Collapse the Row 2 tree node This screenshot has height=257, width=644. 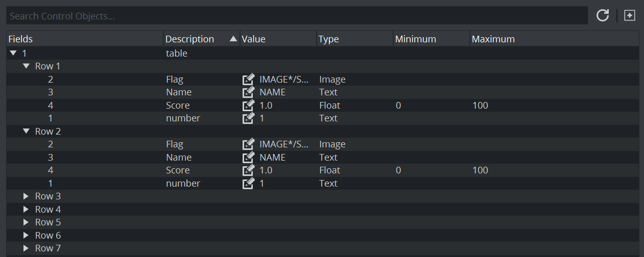[x=26, y=132]
